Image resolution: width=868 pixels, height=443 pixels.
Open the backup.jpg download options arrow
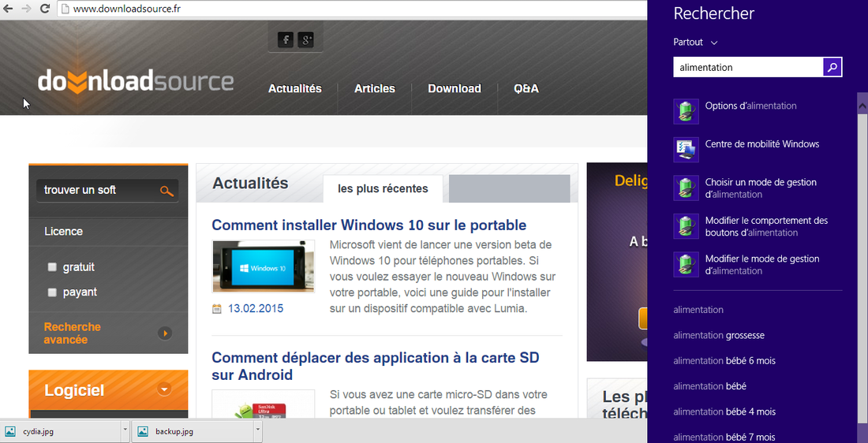click(258, 431)
